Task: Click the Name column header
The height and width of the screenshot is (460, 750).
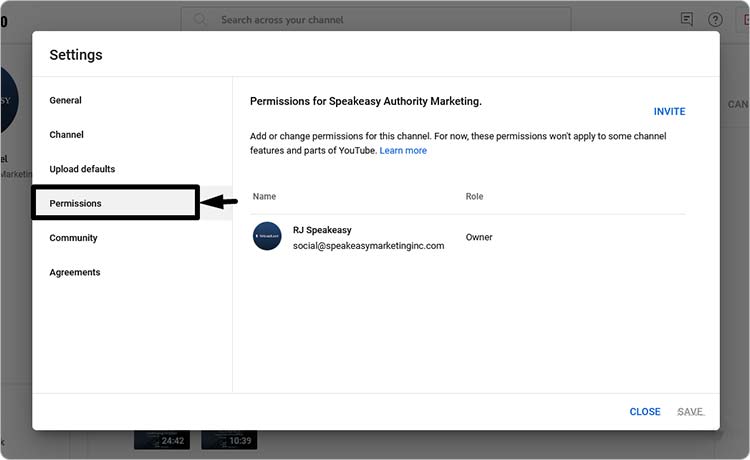Action: [x=264, y=197]
